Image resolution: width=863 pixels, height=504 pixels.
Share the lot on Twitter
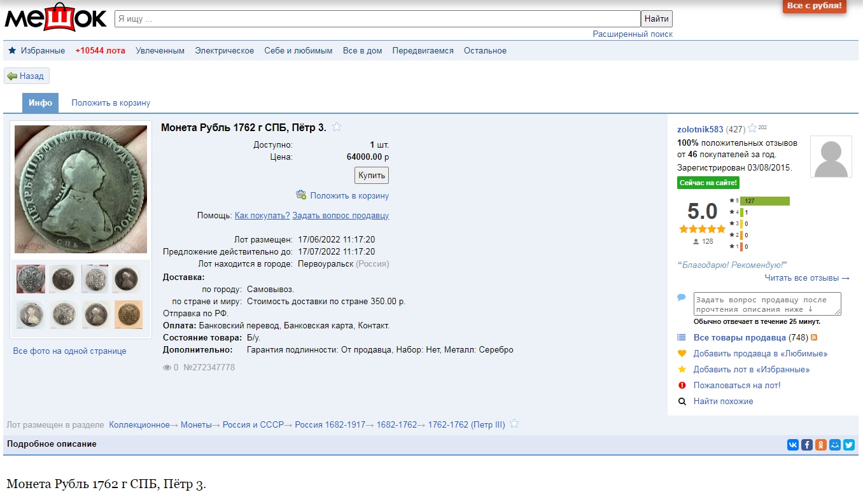[x=849, y=445]
